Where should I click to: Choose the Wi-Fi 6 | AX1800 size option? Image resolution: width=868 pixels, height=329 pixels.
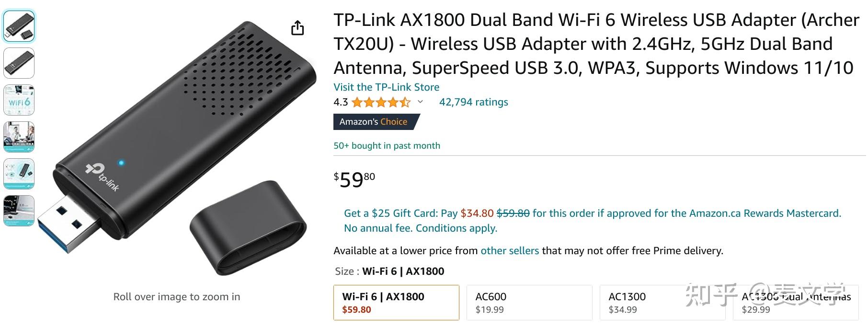coord(396,303)
